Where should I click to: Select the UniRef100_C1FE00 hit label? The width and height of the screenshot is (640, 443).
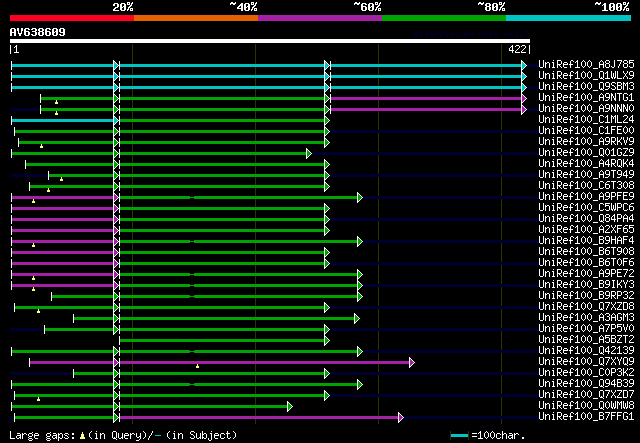586,131
